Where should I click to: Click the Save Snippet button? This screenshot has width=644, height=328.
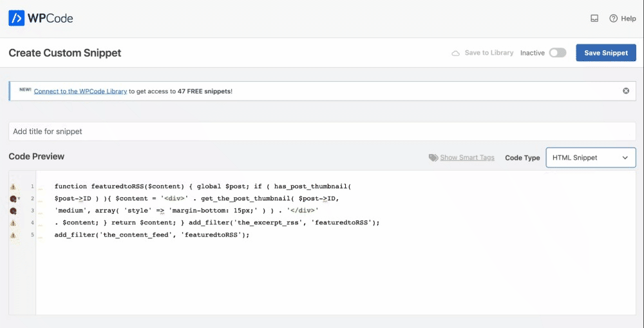click(605, 53)
